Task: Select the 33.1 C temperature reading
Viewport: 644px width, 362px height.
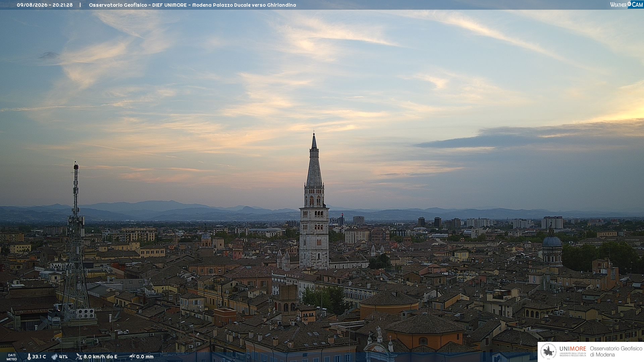Action: point(39,357)
